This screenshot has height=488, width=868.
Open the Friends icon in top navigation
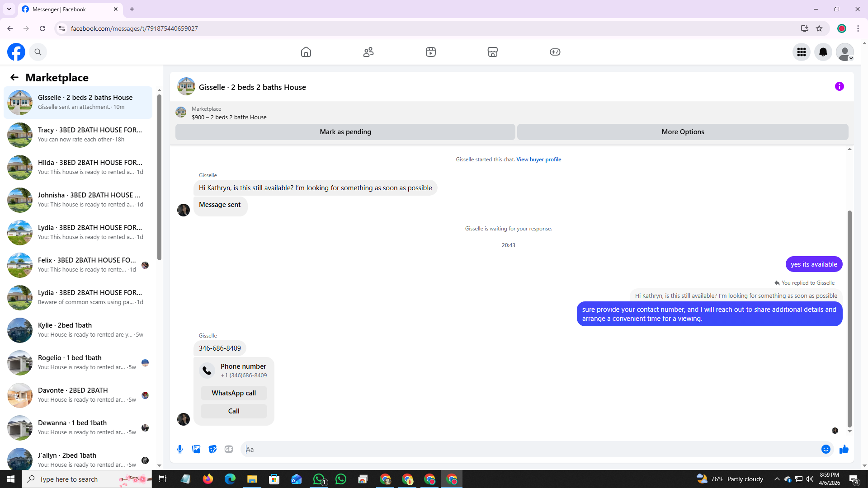point(368,52)
